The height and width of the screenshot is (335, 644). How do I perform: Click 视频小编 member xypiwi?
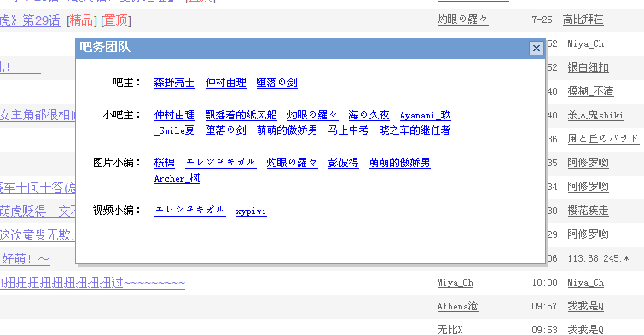coord(251,211)
